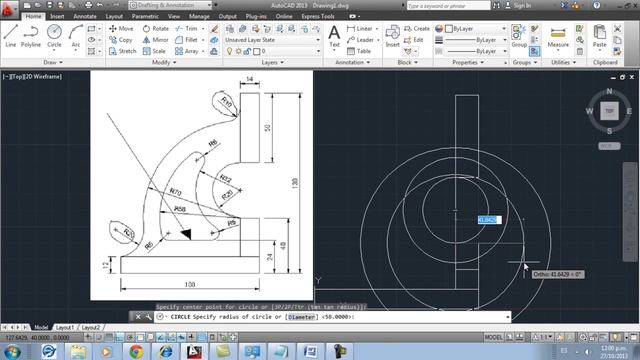Click the Windows Start button
Screen dimensions: 640x360
(12, 351)
